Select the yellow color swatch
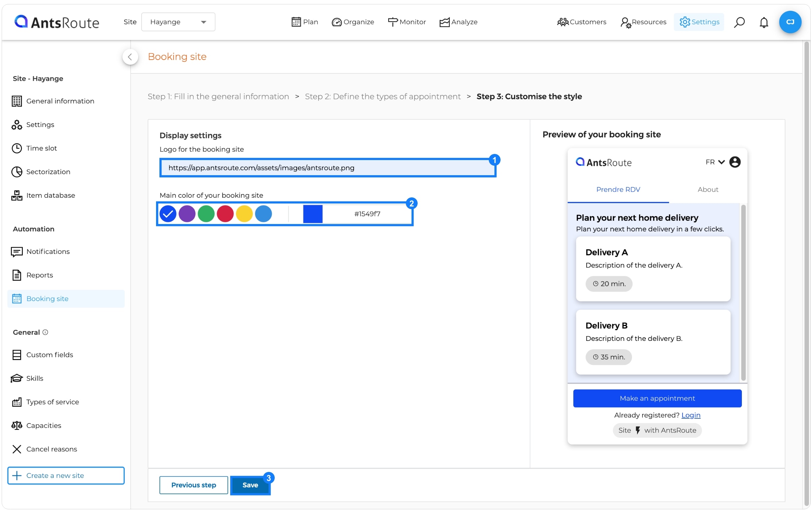Viewport: 812px width, 513px height. [x=244, y=214]
